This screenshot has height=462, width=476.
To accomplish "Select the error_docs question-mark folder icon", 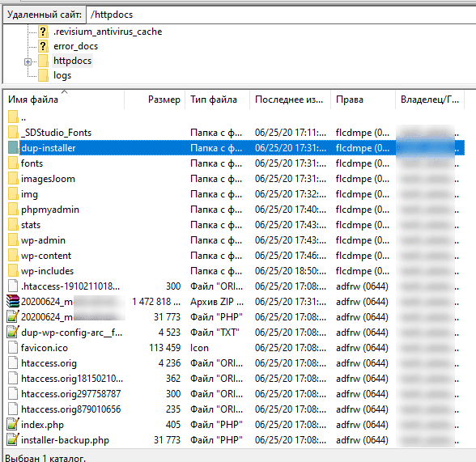I will tap(43, 46).
